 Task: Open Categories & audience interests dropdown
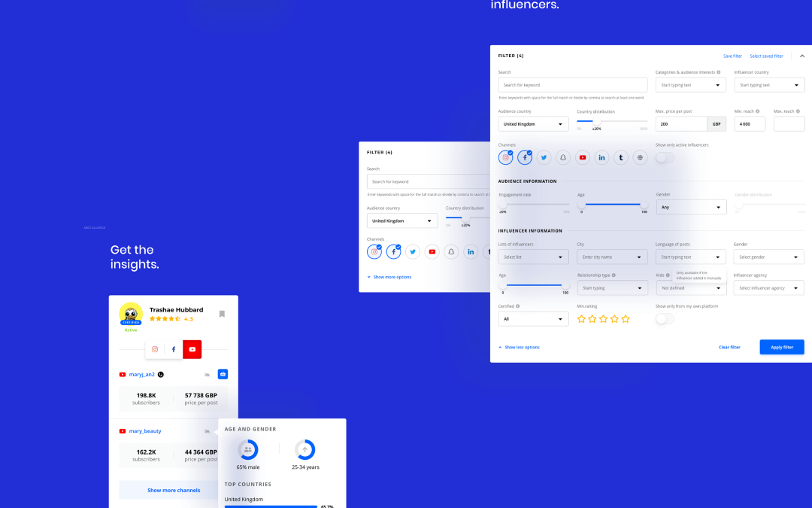click(x=691, y=85)
